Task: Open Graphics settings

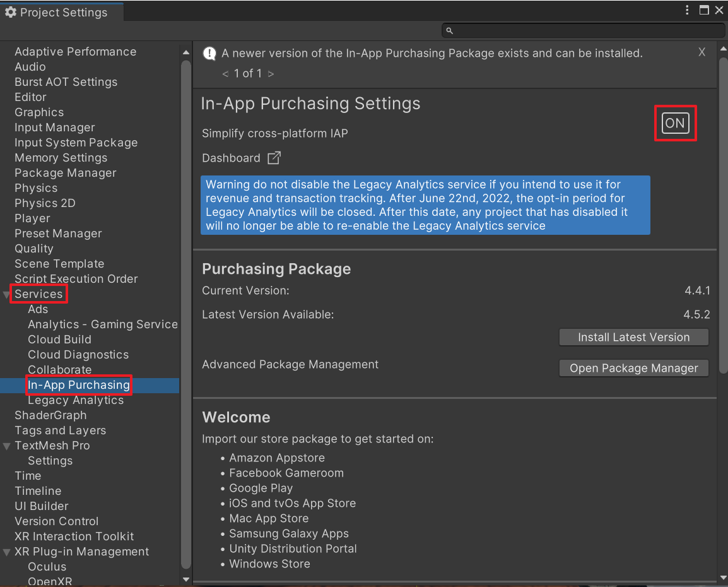Action: pyautogui.click(x=39, y=112)
